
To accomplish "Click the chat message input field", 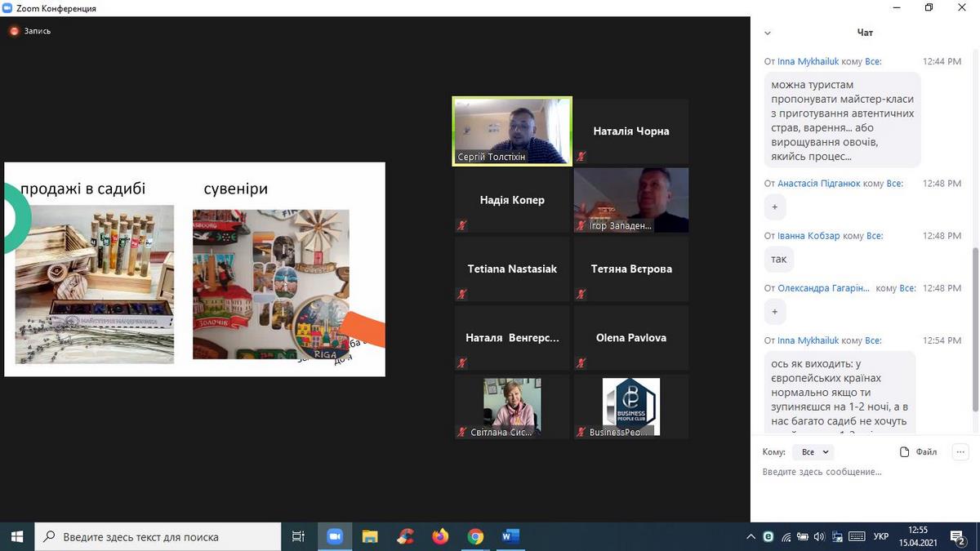I will (x=857, y=472).
